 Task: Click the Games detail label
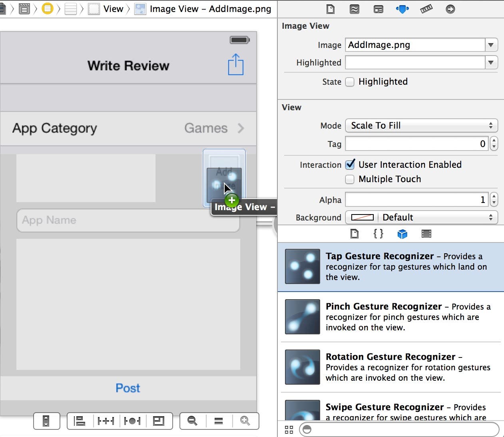206,128
